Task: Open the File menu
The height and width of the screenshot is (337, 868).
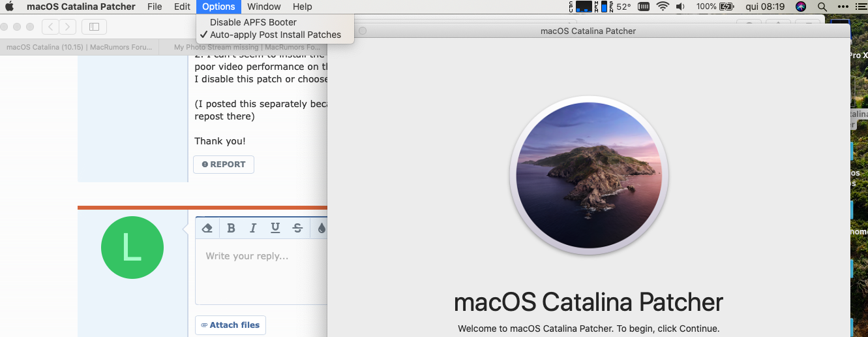Action: [x=155, y=7]
